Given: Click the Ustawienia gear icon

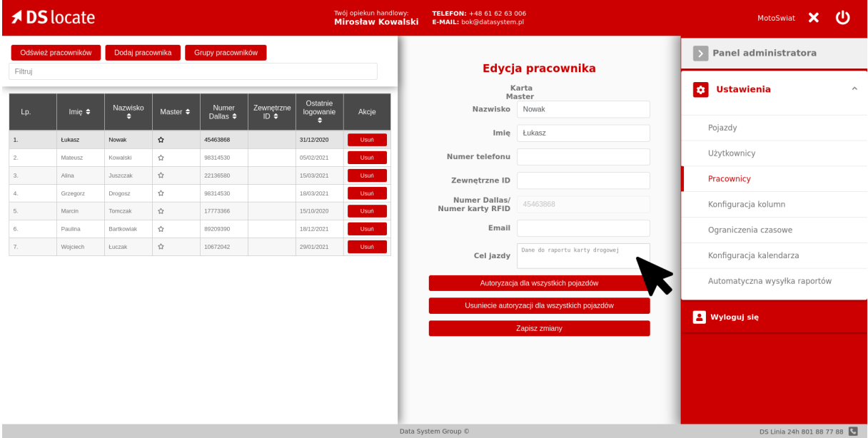Looking at the screenshot, I should click(700, 90).
